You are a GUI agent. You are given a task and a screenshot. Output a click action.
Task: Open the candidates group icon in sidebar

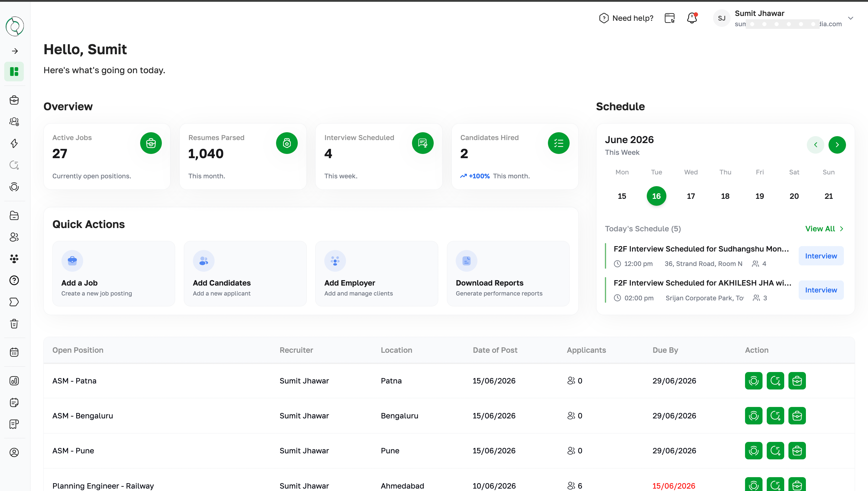click(x=14, y=122)
